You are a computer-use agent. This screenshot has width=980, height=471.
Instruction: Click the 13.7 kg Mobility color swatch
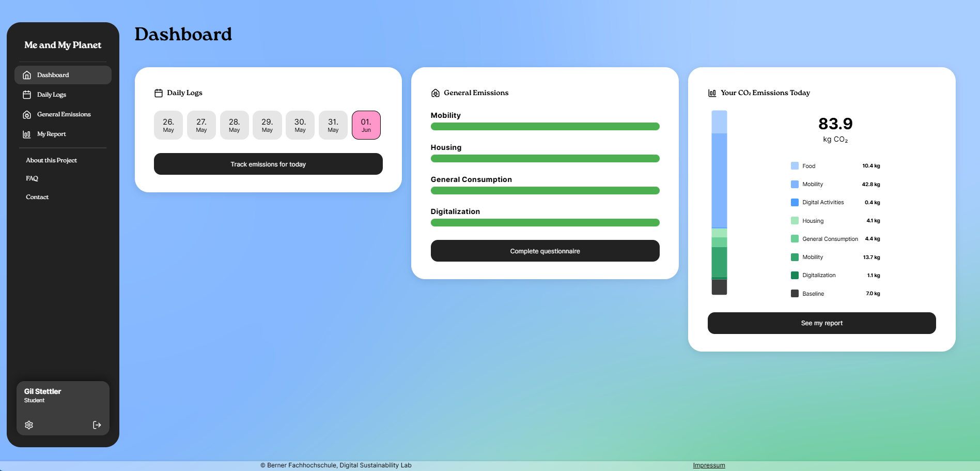(x=795, y=257)
